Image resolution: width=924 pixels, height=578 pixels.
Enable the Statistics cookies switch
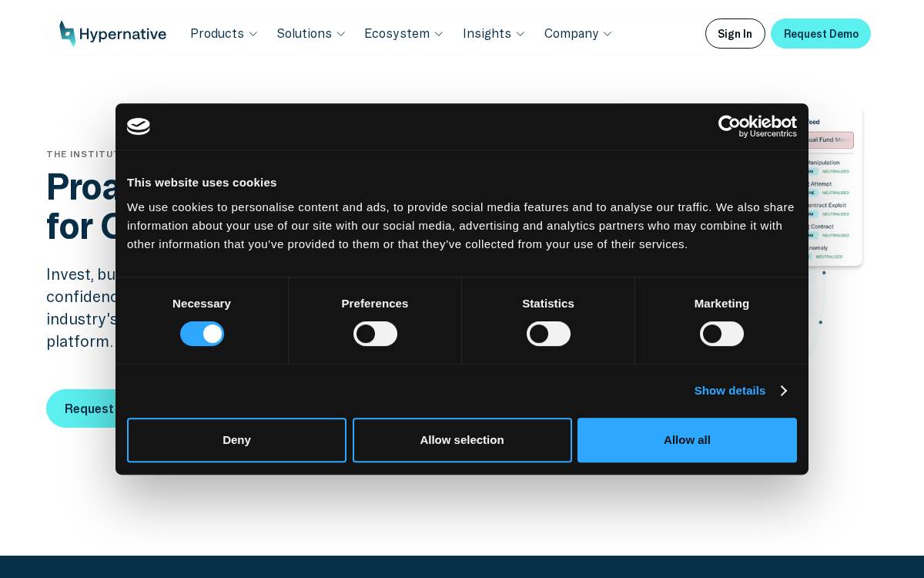(548, 334)
